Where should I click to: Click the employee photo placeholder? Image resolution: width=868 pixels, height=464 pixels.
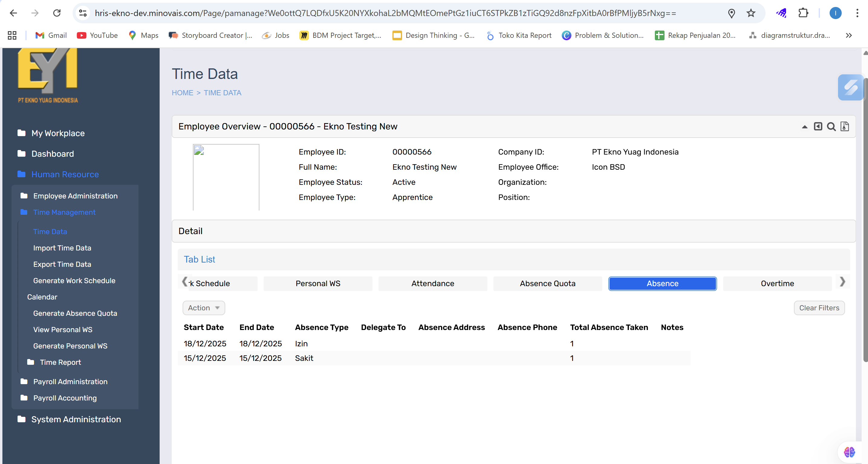[x=226, y=177]
